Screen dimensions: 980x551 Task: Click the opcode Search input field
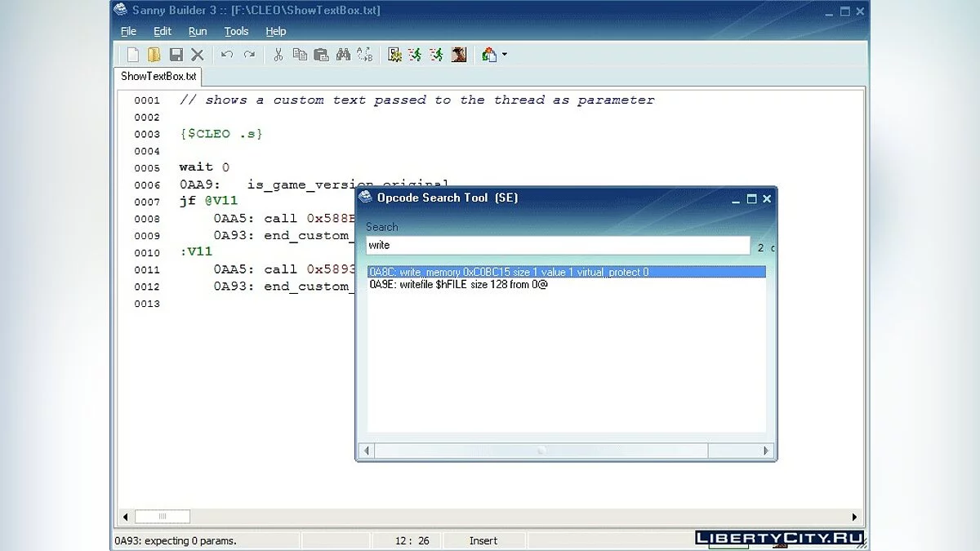(x=557, y=246)
